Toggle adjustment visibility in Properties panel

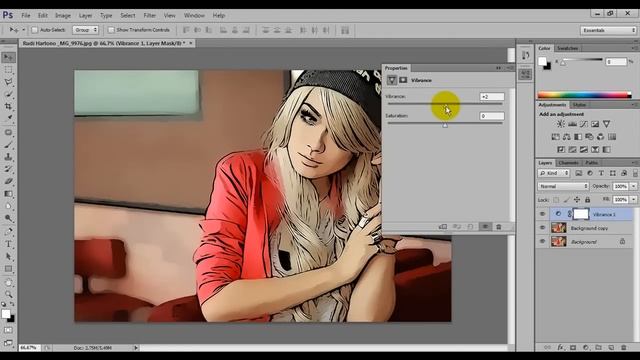point(485,227)
